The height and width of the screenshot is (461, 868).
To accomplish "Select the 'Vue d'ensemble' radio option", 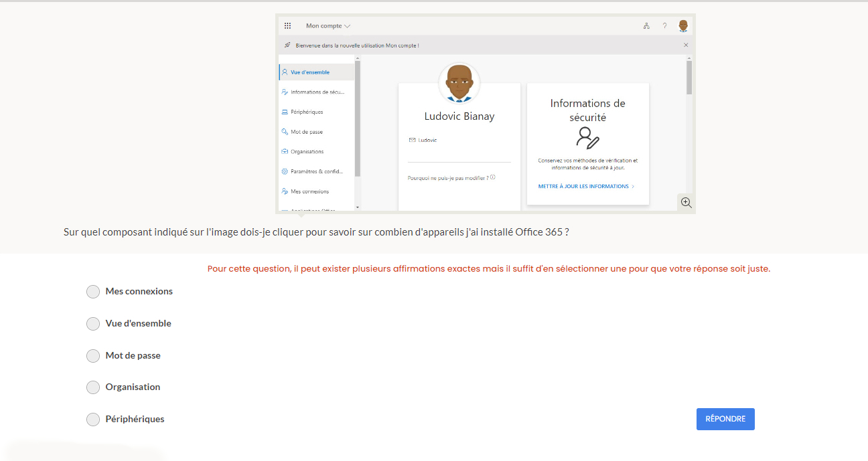I will pos(93,324).
